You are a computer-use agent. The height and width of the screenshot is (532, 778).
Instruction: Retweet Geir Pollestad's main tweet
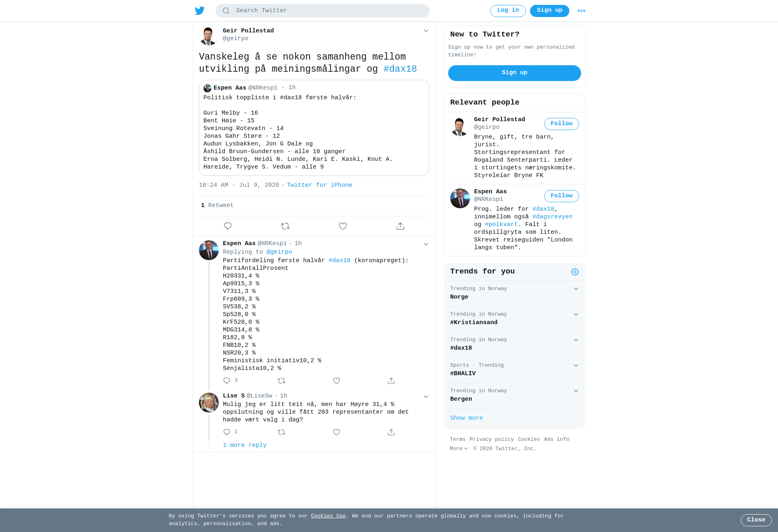click(x=285, y=226)
